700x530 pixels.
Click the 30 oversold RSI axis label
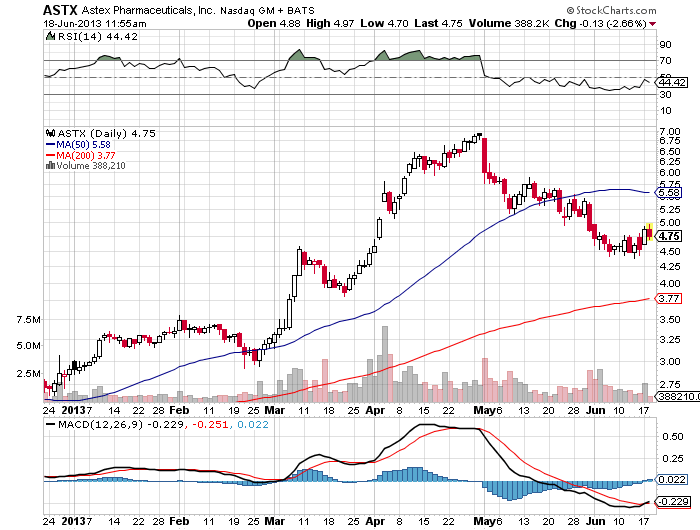pos(666,95)
